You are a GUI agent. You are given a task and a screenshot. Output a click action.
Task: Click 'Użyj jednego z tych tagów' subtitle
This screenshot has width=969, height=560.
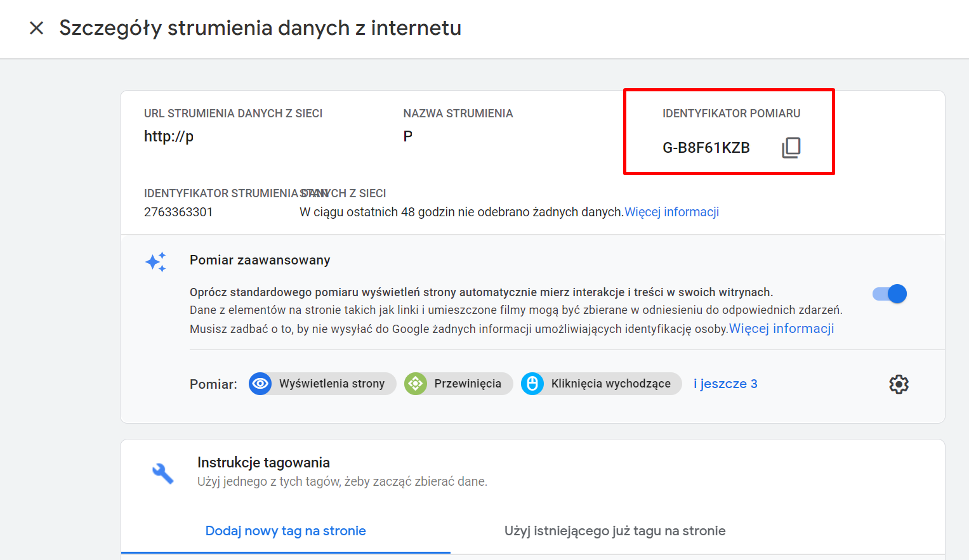click(x=342, y=481)
